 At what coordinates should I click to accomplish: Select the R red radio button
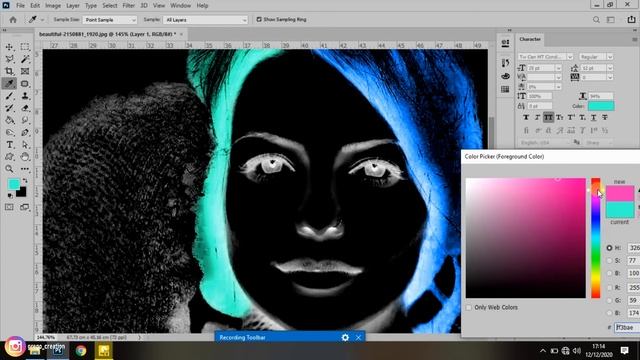609,288
